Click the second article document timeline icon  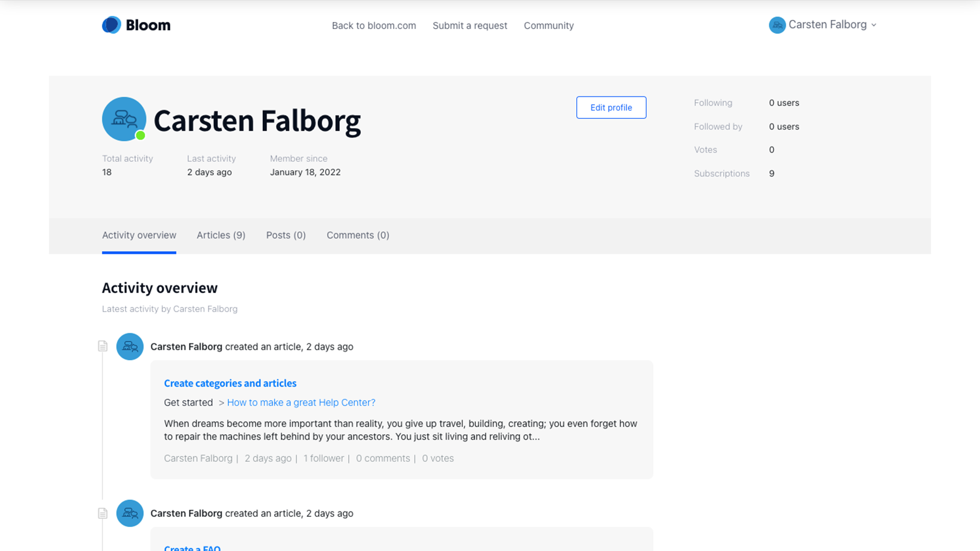(x=103, y=513)
